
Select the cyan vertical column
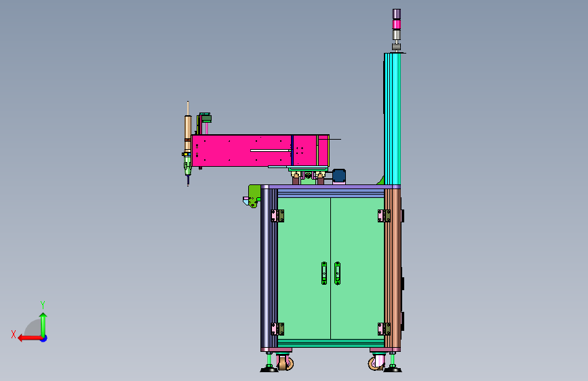[x=392, y=119]
